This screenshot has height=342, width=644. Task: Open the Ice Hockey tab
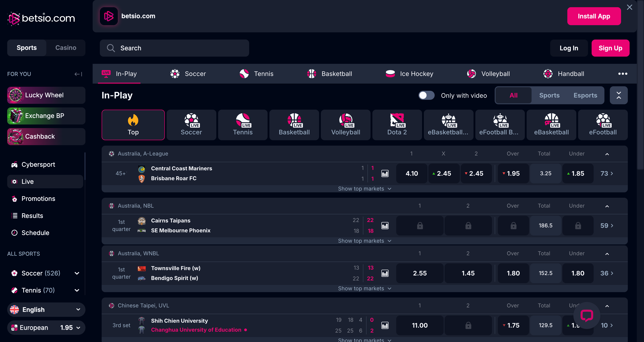(409, 74)
